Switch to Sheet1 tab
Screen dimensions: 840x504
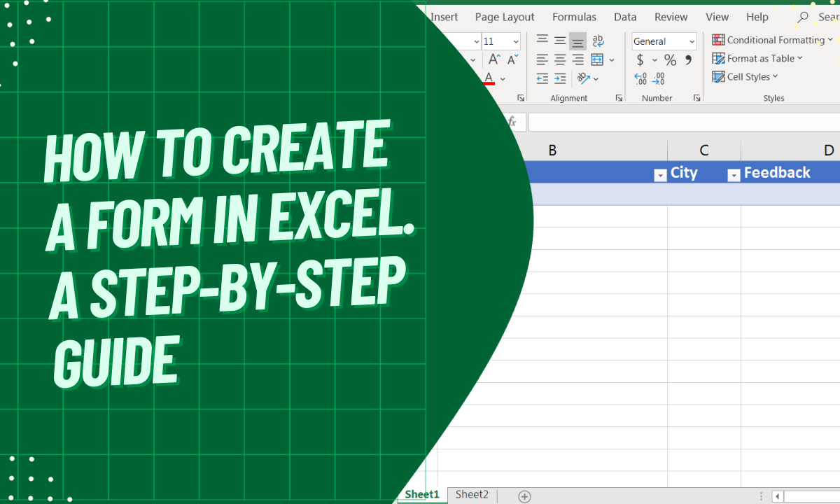pos(422,495)
